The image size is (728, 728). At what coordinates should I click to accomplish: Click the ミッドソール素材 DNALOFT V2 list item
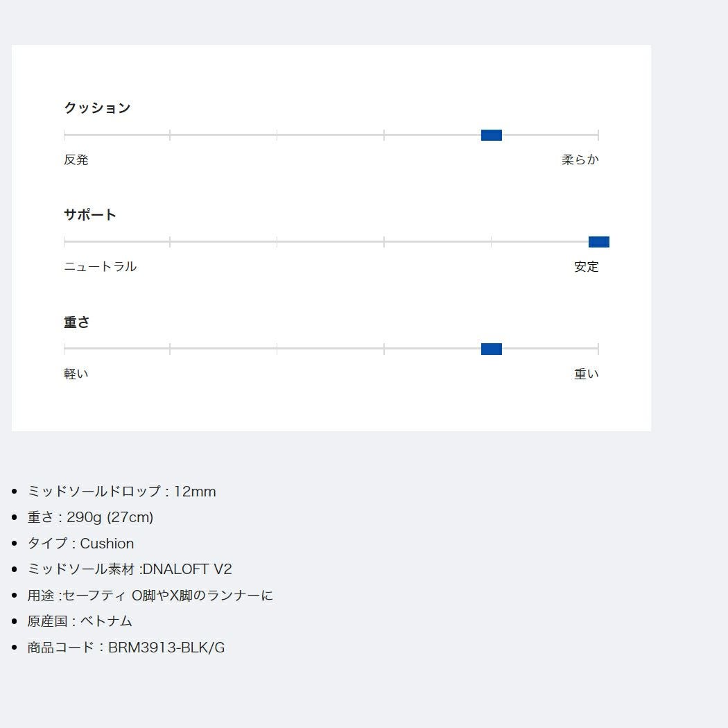click(x=130, y=569)
